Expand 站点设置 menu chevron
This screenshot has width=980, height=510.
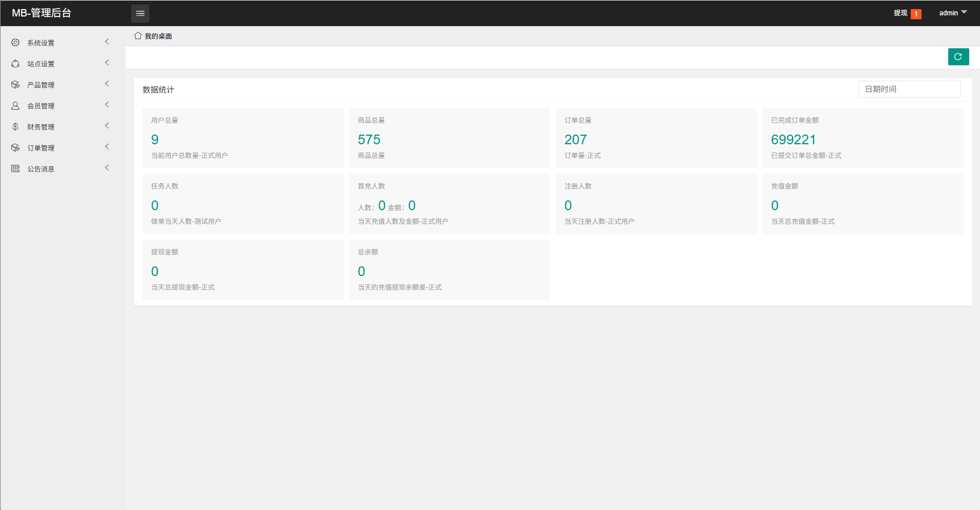(107, 62)
